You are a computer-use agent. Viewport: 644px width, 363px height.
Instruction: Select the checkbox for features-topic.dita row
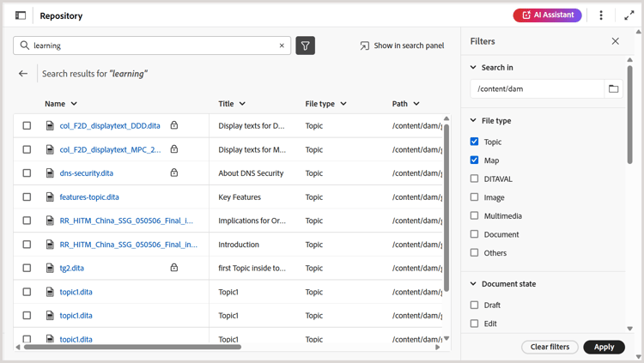click(27, 197)
